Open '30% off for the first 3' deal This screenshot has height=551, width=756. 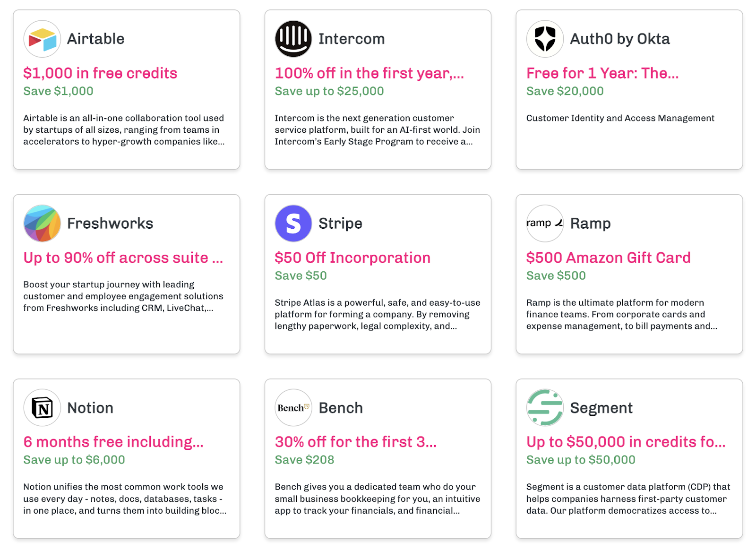(356, 442)
